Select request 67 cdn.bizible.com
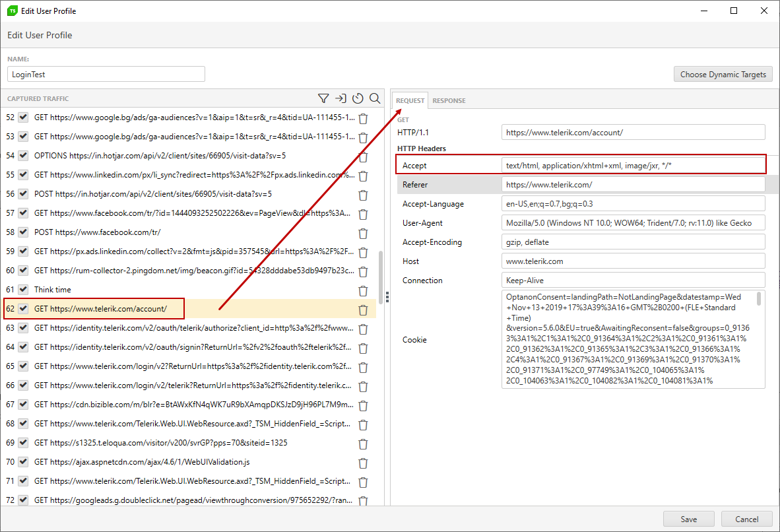 point(193,404)
